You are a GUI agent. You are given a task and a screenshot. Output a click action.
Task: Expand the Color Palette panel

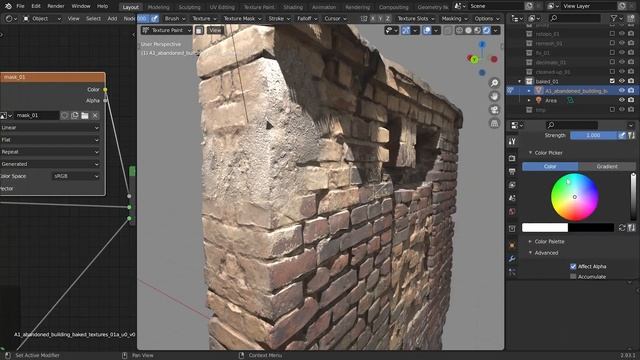point(549,242)
